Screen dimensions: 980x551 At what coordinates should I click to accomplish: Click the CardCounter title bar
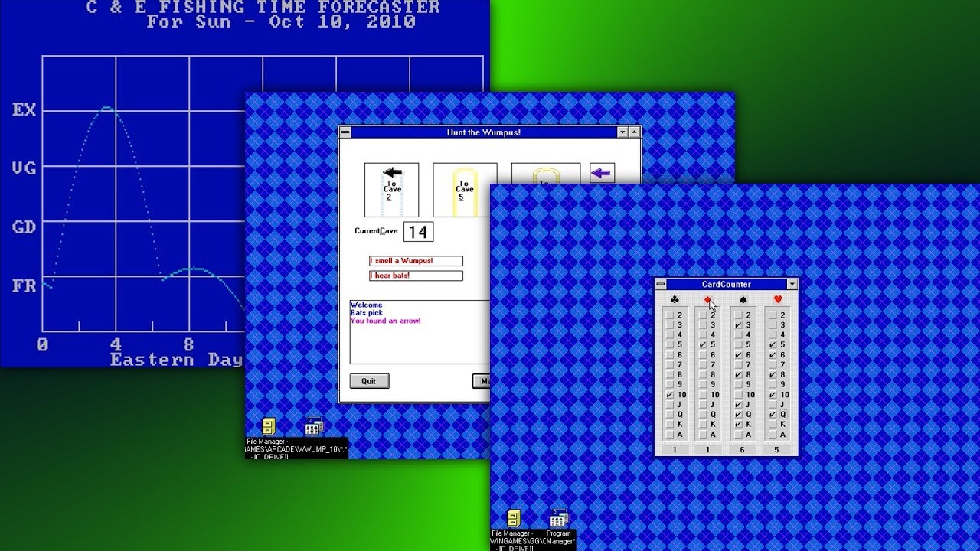coord(727,284)
